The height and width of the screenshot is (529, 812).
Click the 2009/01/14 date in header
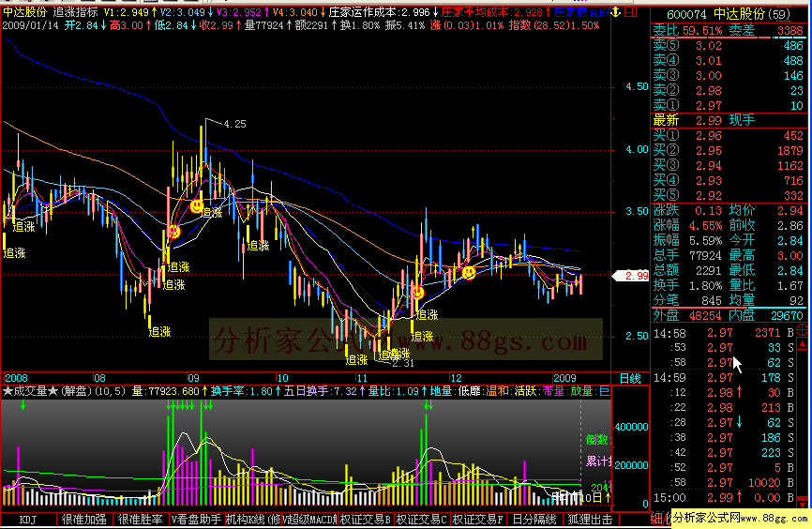[x=31, y=25]
